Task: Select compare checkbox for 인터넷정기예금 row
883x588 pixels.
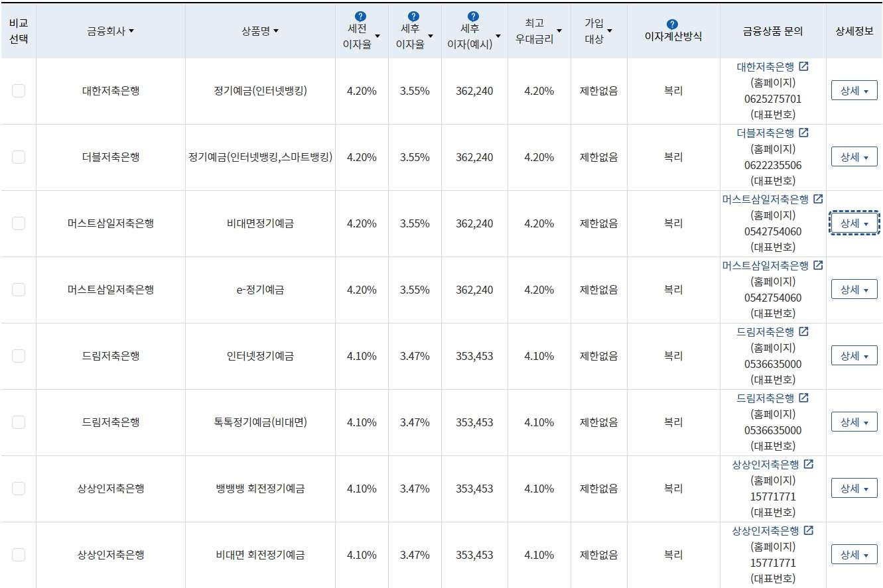Action: click(x=19, y=356)
